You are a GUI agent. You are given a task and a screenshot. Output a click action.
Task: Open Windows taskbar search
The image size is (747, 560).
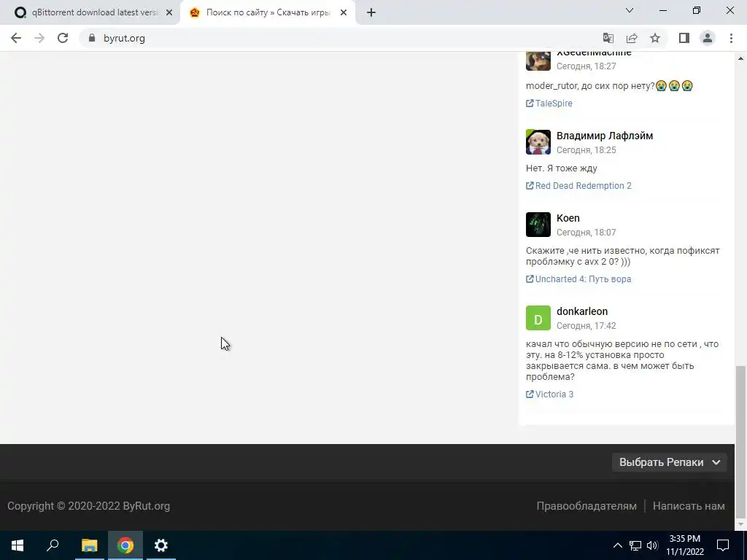coord(53,545)
